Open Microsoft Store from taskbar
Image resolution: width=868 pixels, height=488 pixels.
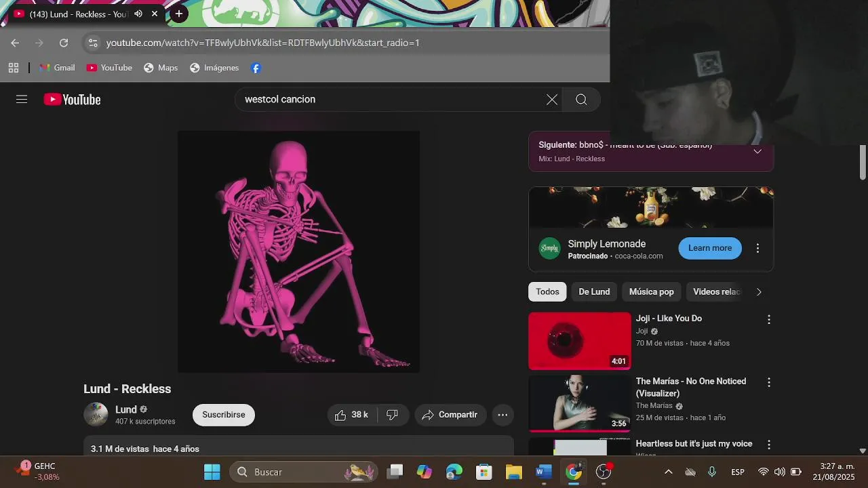click(484, 472)
